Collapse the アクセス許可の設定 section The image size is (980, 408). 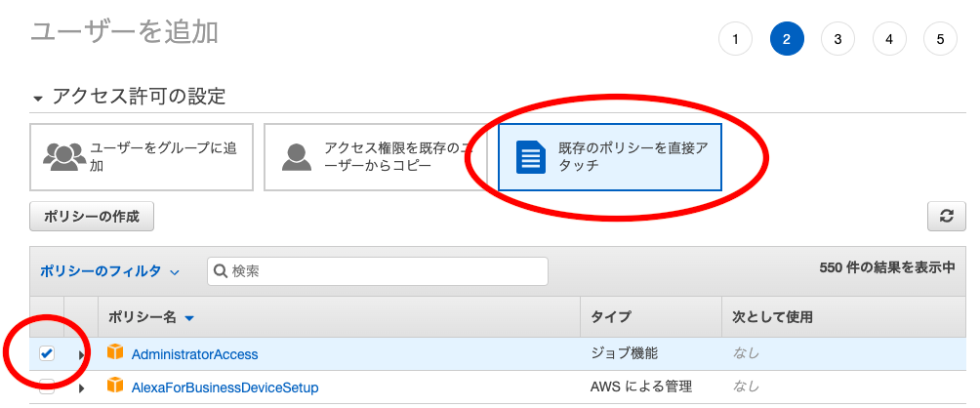coord(39,99)
